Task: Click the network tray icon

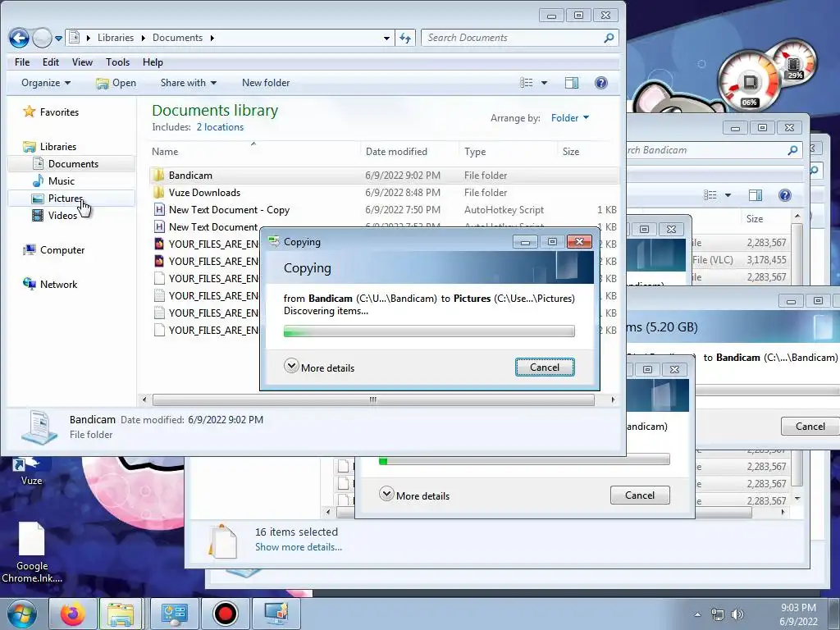Action: [x=717, y=614]
